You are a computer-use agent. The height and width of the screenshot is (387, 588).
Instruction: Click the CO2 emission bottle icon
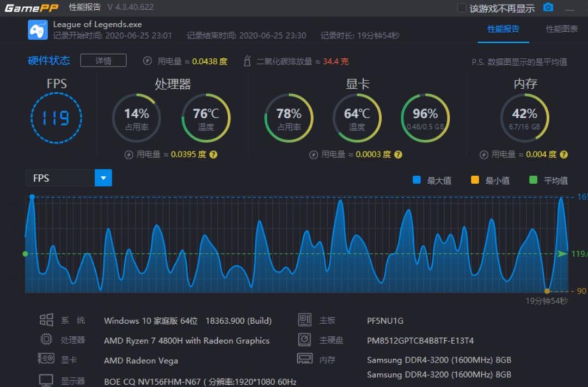pyautogui.click(x=247, y=61)
